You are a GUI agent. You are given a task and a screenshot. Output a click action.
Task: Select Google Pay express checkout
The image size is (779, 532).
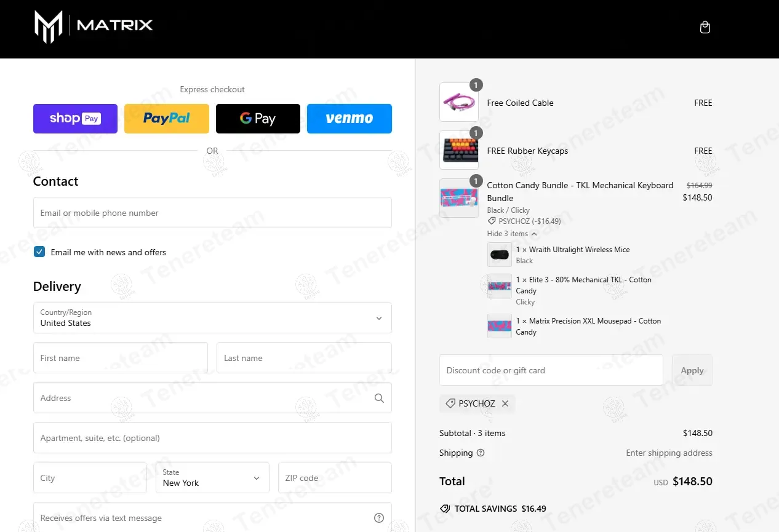pyautogui.click(x=258, y=119)
